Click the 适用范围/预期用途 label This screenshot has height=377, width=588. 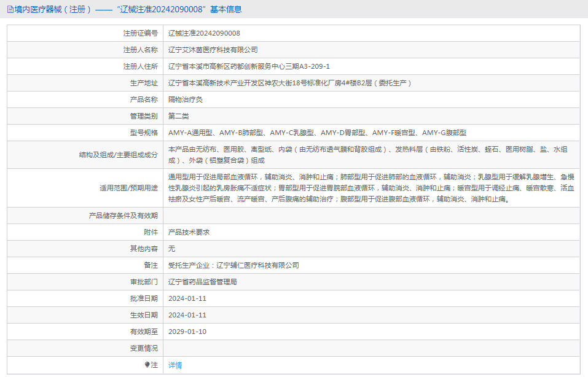128,188
